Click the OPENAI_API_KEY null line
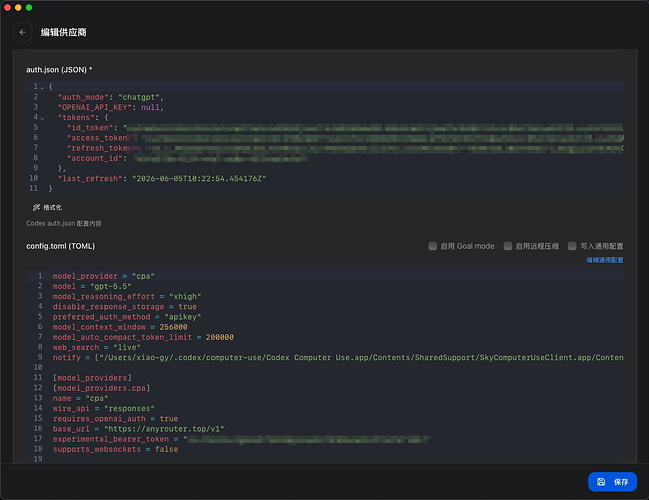This screenshot has width=649, height=500. (111, 108)
